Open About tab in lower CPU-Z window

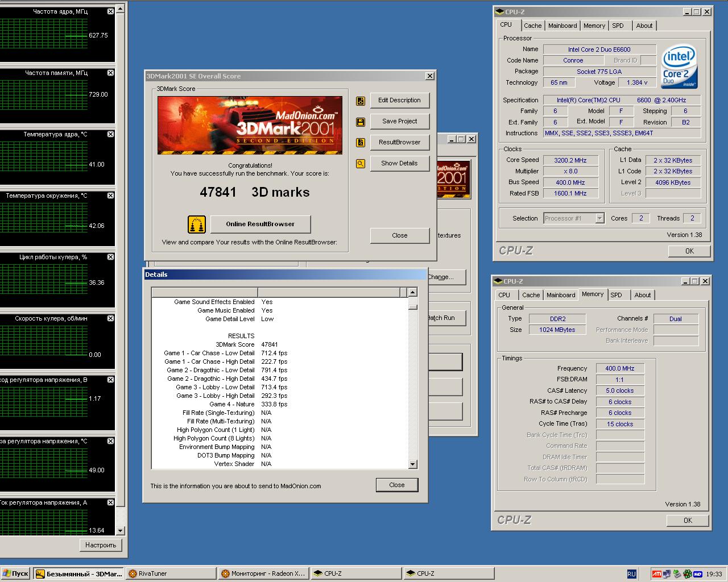click(643, 295)
